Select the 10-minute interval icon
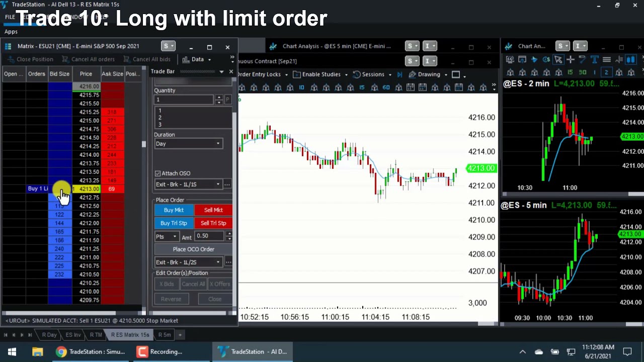644x362 pixels. [x=301, y=87]
